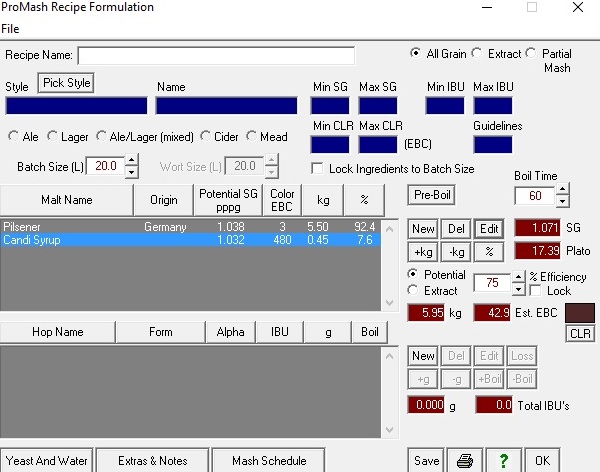Click the Pre-Boil button
Viewport: 600px width, 472px height.
coord(432,195)
